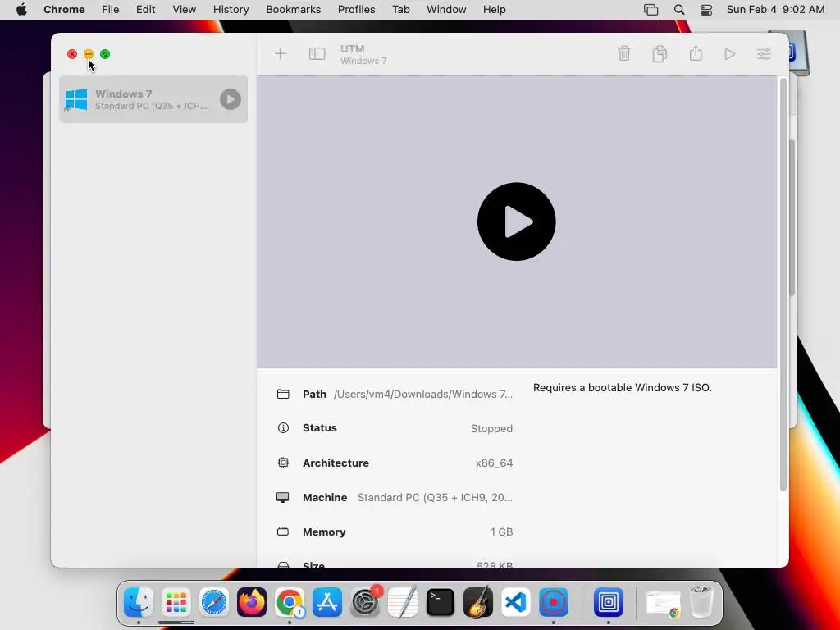Screen dimensions: 840x630
Task: Open the Profiles menu
Action: click(x=356, y=10)
